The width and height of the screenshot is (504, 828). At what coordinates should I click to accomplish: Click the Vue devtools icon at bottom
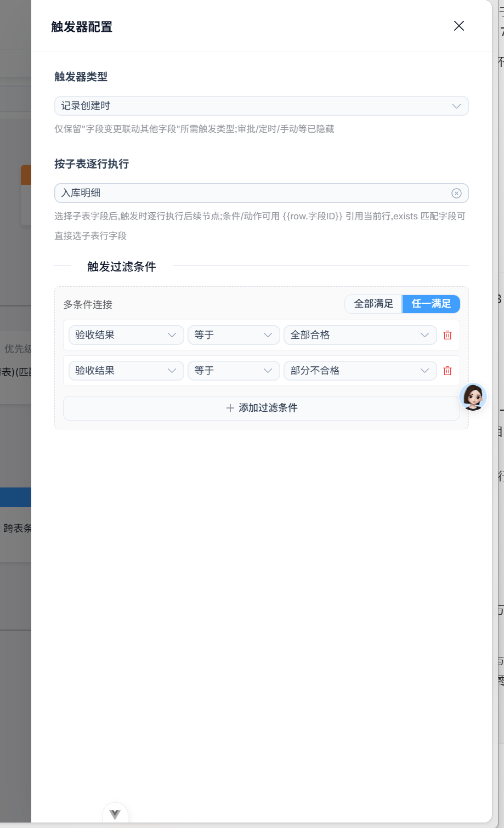pos(115,814)
